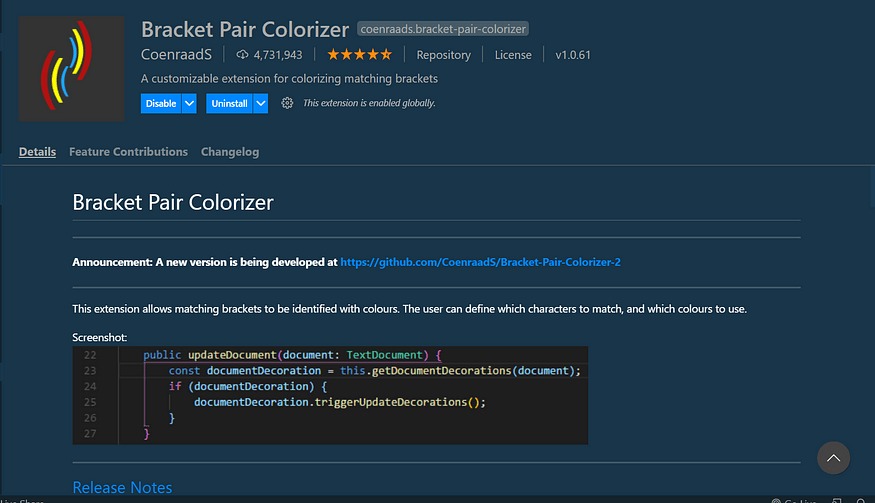This screenshot has width=875, height=503.
Task: Click the Bracket Pair Colorizer extension logo
Action: tap(71, 69)
